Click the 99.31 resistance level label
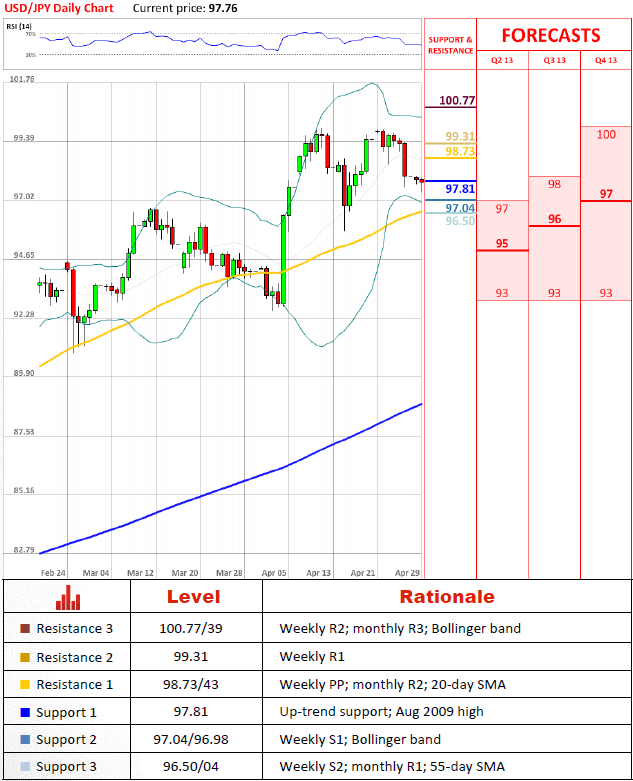This screenshot has height=781, width=633. [x=460, y=136]
